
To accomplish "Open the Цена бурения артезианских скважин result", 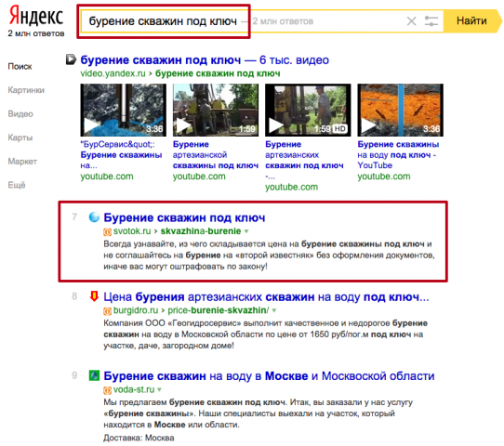I will 266,297.
